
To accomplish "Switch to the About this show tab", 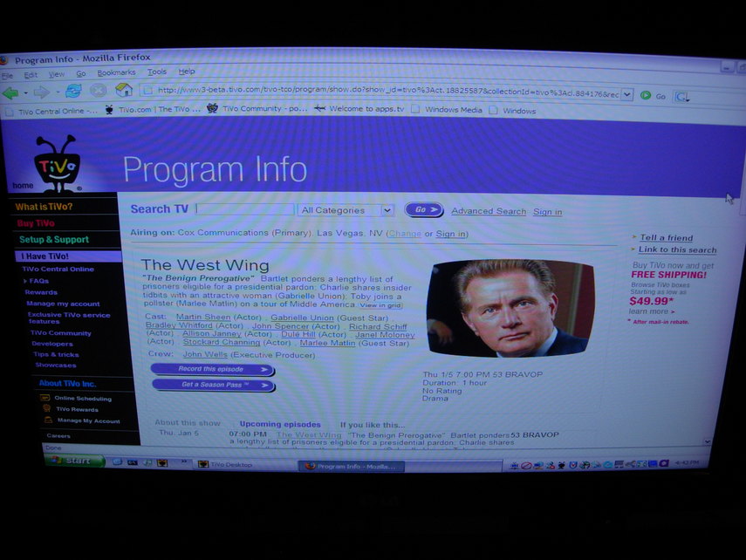I will 188,422.
